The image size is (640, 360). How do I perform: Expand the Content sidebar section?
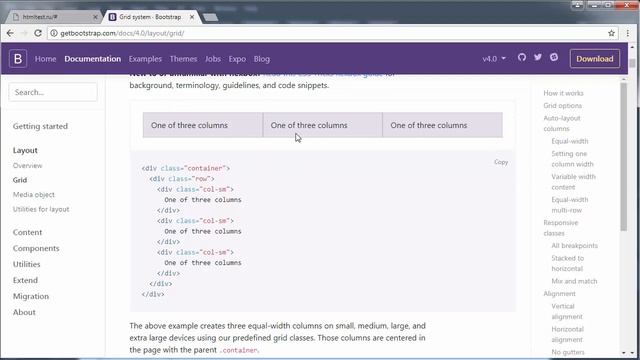coord(27,232)
